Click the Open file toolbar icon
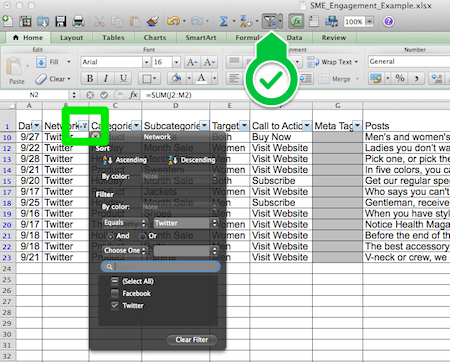450x362 pixels. coord(43,21)
